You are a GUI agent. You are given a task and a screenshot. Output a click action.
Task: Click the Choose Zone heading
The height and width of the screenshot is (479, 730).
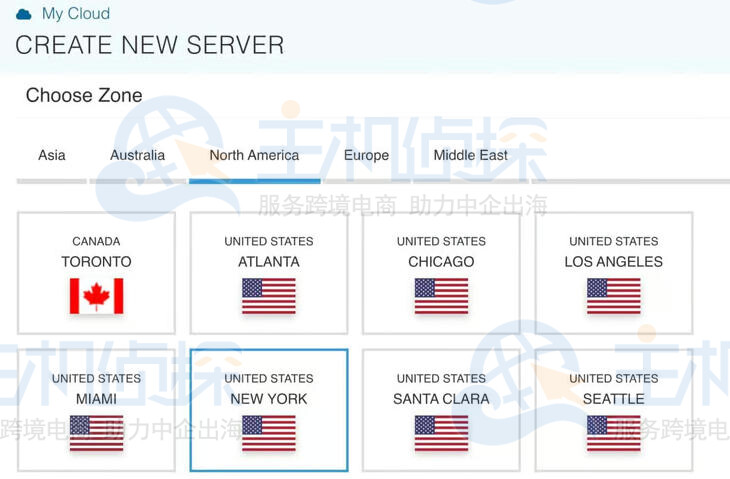point(84,95)
